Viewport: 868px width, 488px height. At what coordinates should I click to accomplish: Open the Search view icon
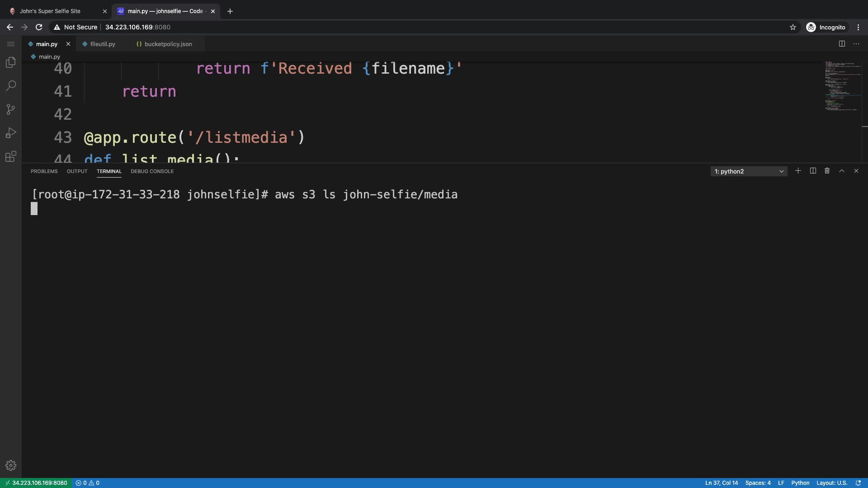pyautogui.click(x=11, y=86)
